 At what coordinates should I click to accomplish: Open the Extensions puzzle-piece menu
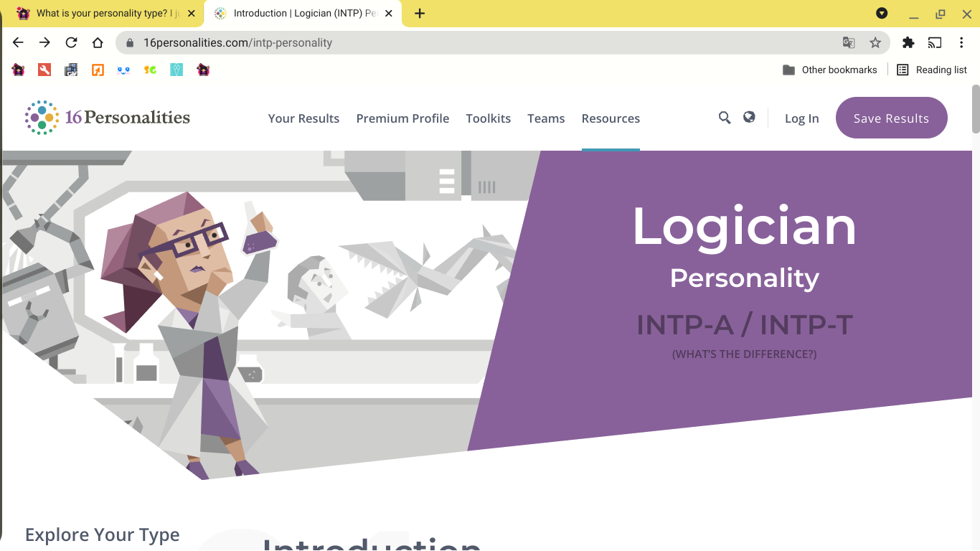908,42
